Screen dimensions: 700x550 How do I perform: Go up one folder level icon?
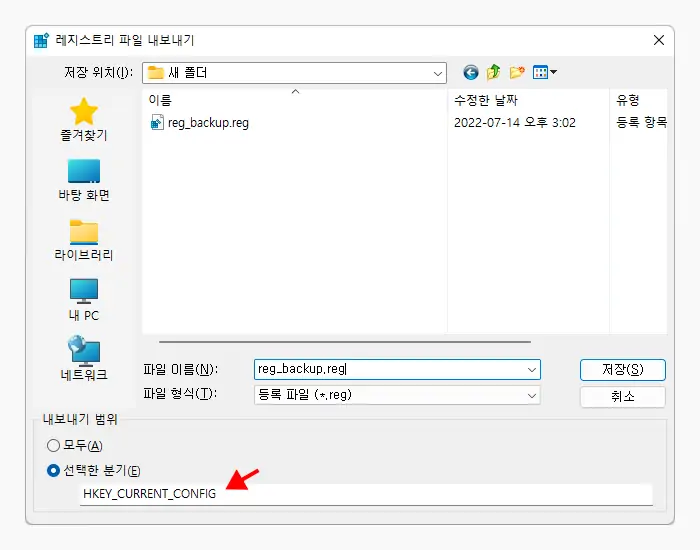coord(494,72)
